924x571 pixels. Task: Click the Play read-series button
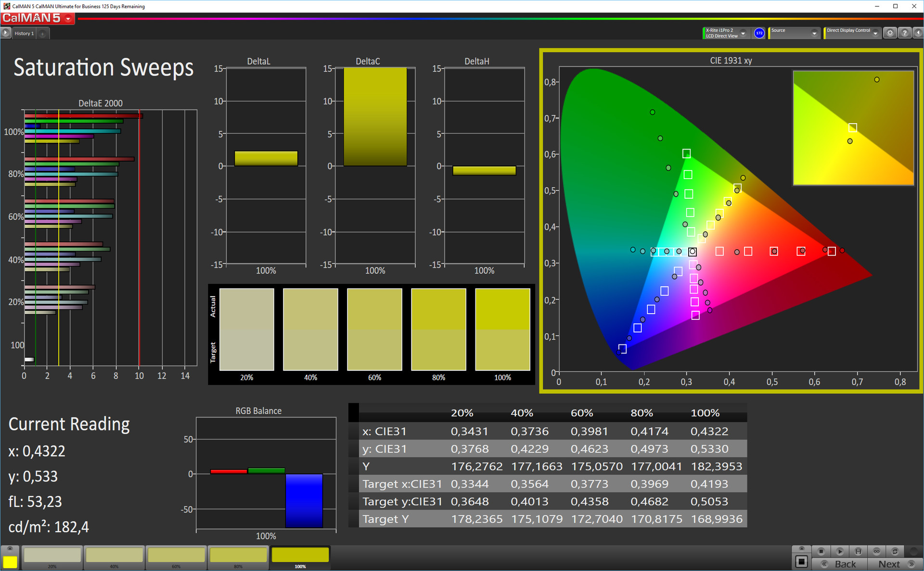click(840, 551)
